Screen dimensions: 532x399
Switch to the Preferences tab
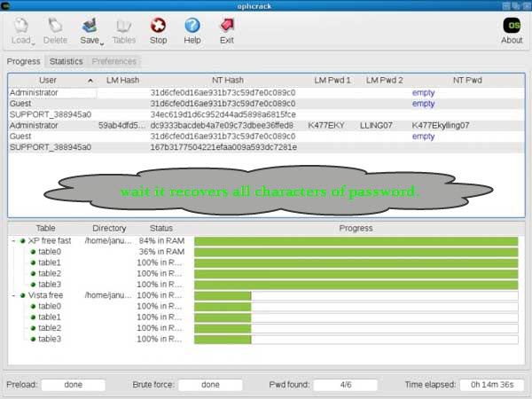[114, 61]
